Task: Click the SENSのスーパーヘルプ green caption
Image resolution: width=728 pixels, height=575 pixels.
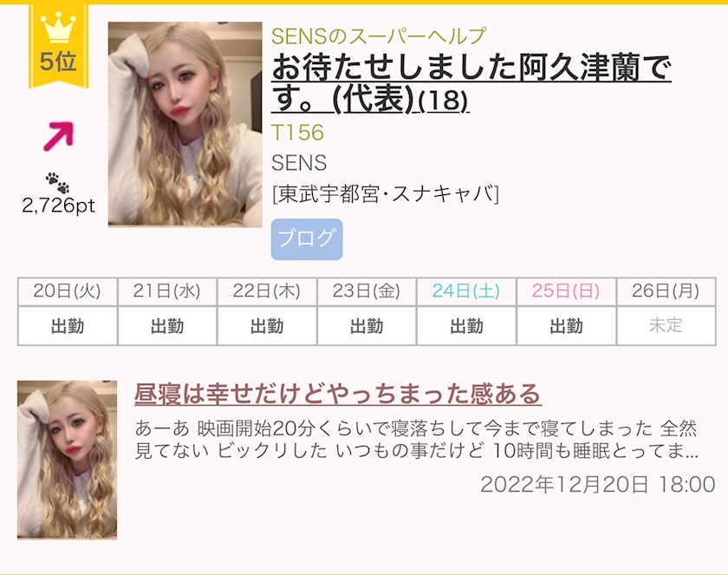Action: [x=379, y=36]
